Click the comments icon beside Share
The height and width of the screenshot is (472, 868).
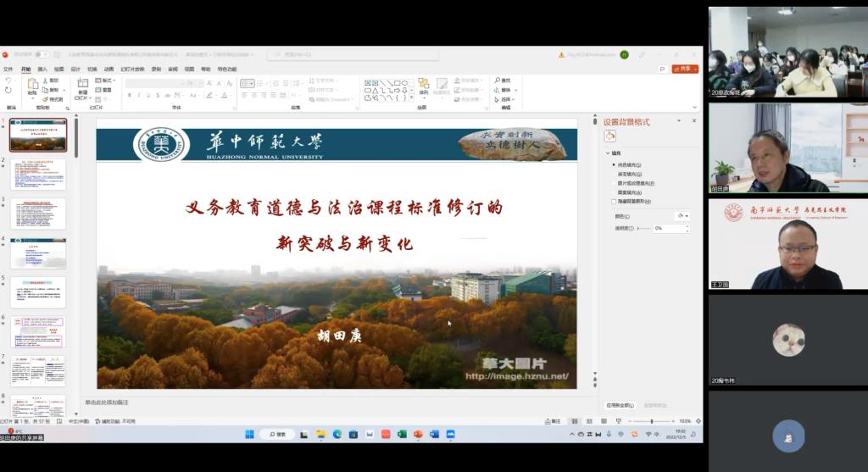(662, 69)
